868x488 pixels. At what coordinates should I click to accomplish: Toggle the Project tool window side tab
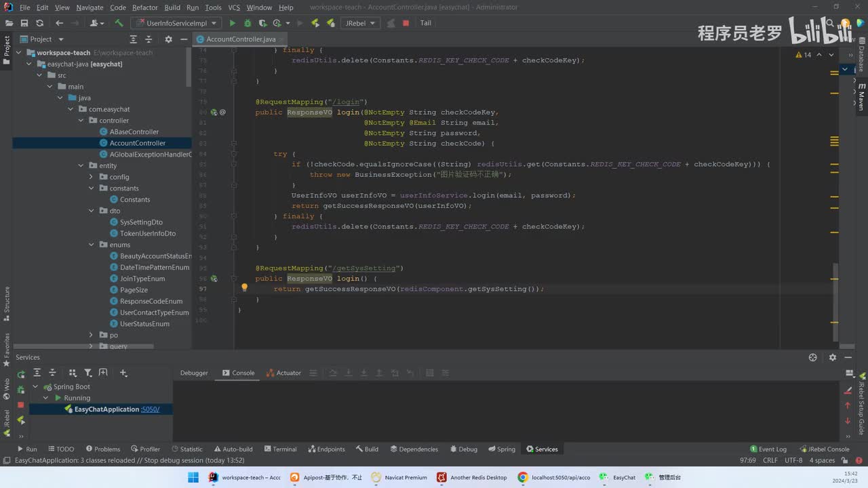6,49
